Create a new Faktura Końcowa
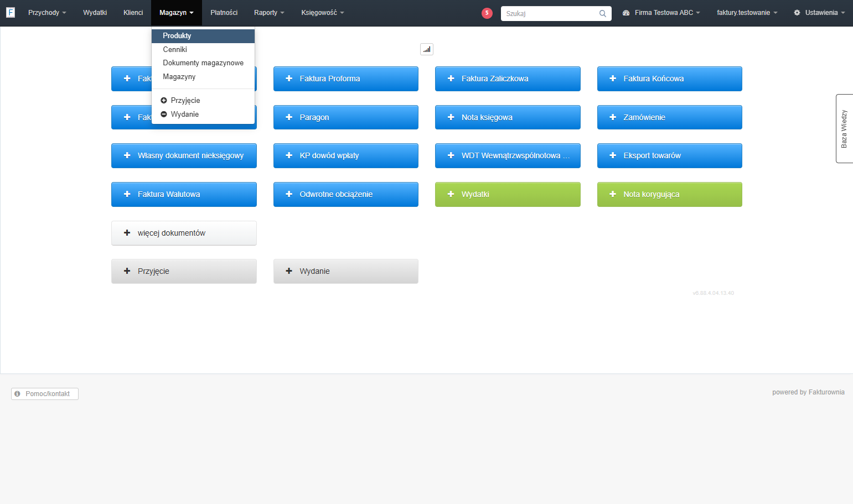This screenshot has height=504, width=853. coord(670,79)
